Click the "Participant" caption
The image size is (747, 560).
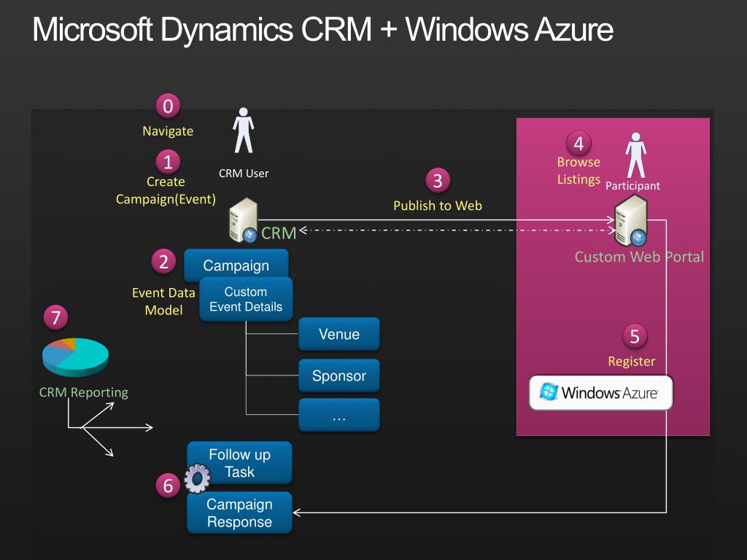[x=632, y=186]
